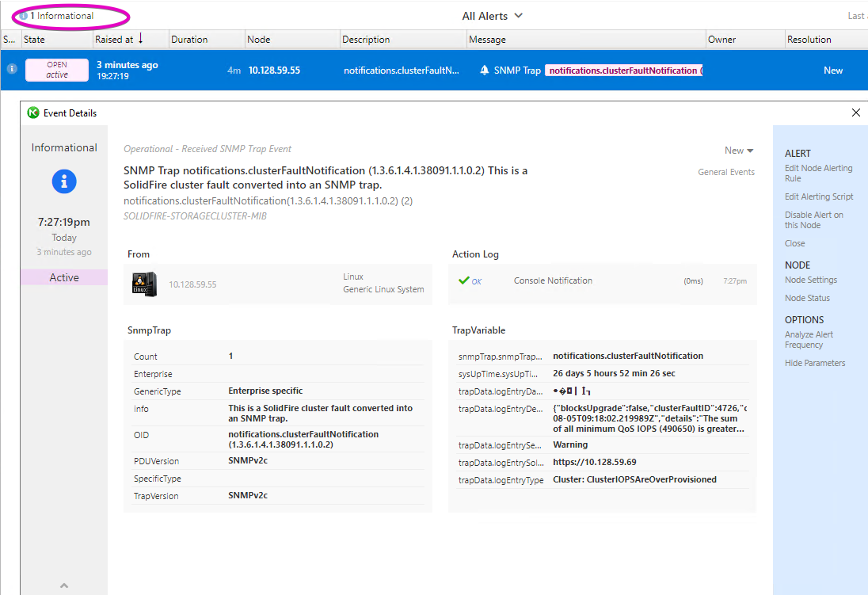This screenshot has width=868, height=595.
Task: Click SOLIDFIRE-STORAGECLUSTER-MIB text
Action: [195, 215]
